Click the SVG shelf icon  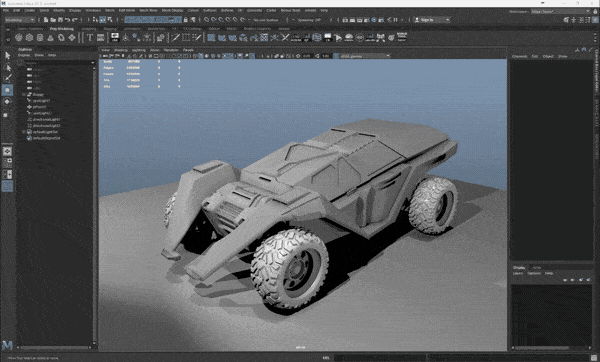(x=101, y=38)
